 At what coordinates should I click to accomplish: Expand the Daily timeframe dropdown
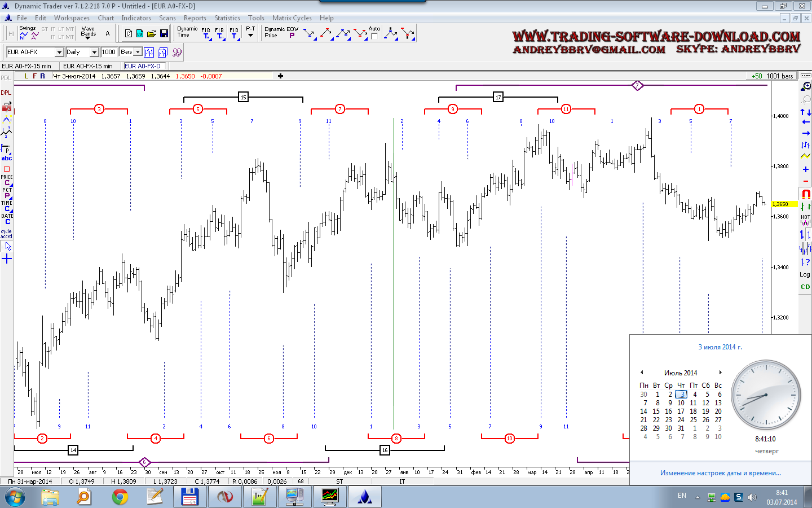(94, 52)
